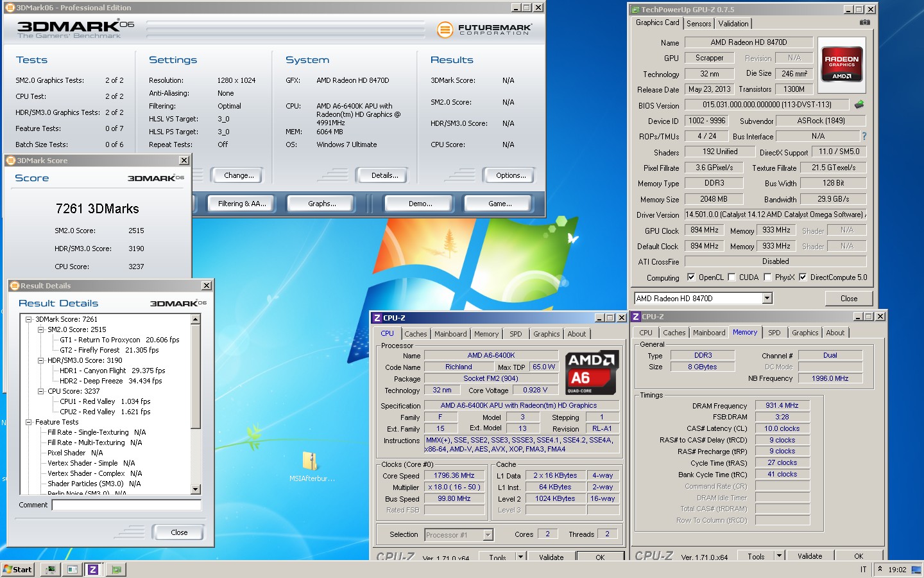Open the AMD Radeon HD 8470D card dropdown

(x=767, y=298)
